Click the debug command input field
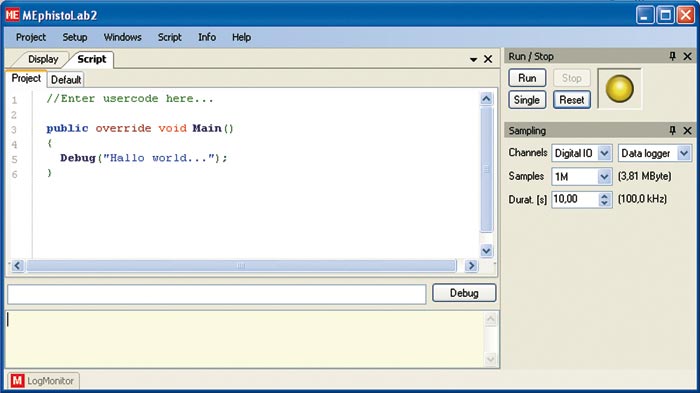 pos(217,294)
